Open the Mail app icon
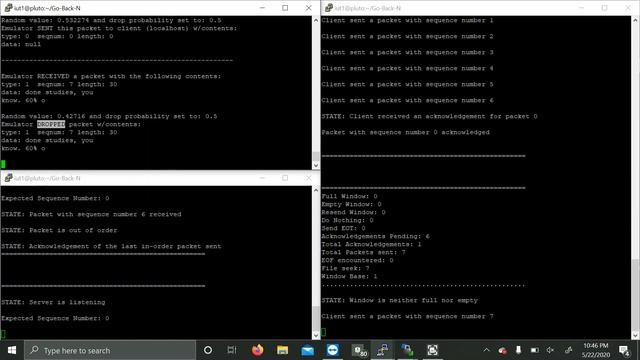The height and width of the screenshot is (360, 640). pyautogui.click(x=307, y=350)
